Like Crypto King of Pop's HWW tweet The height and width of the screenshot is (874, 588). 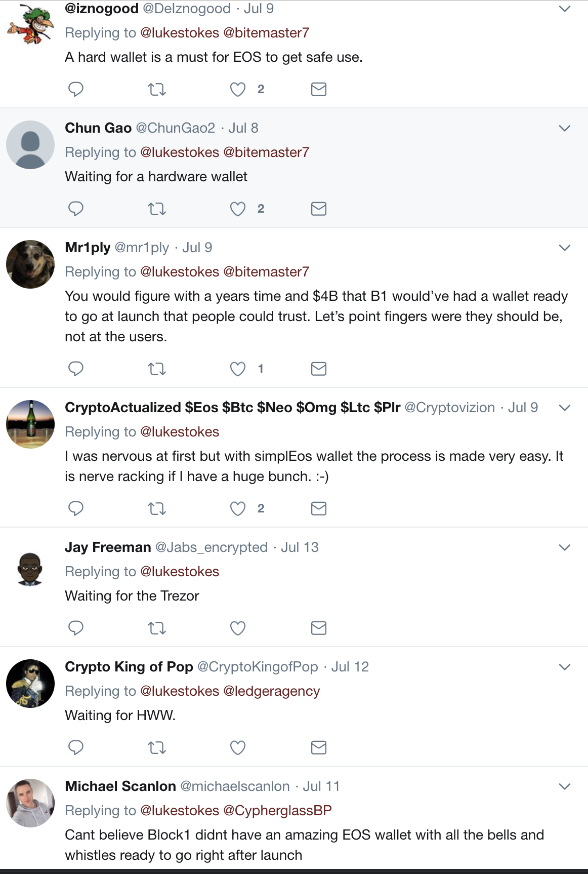(x=238, y=747)
